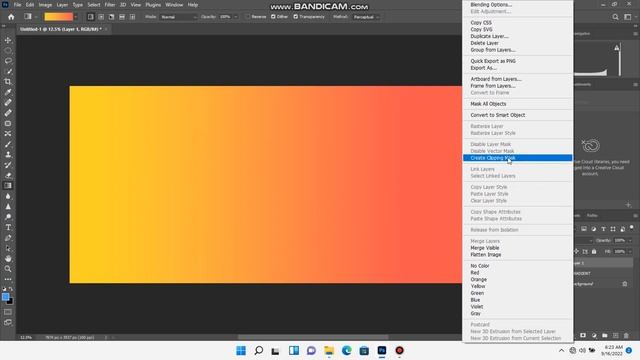Click the blue foreground color swatch
Viewport: 640px width, 360px height.
coord(5,297)
